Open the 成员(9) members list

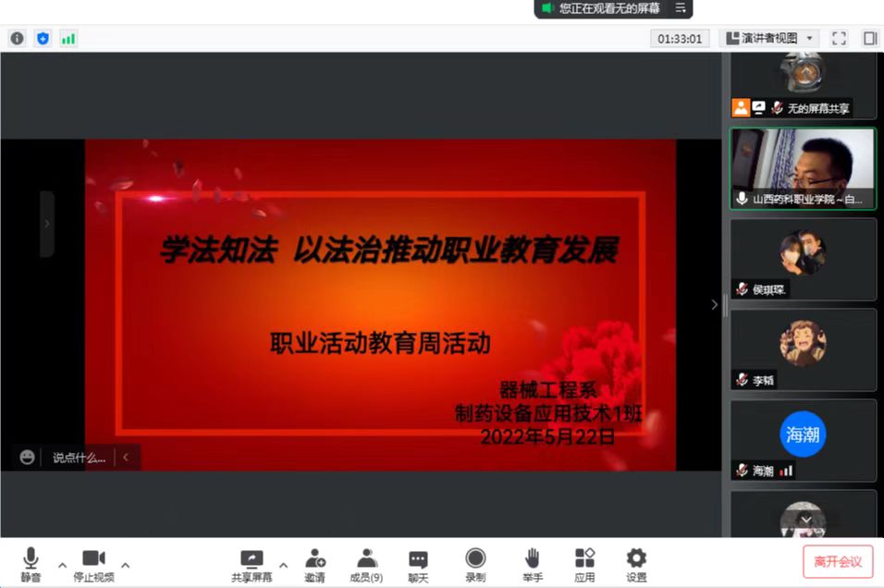click(x=366, y=564)
